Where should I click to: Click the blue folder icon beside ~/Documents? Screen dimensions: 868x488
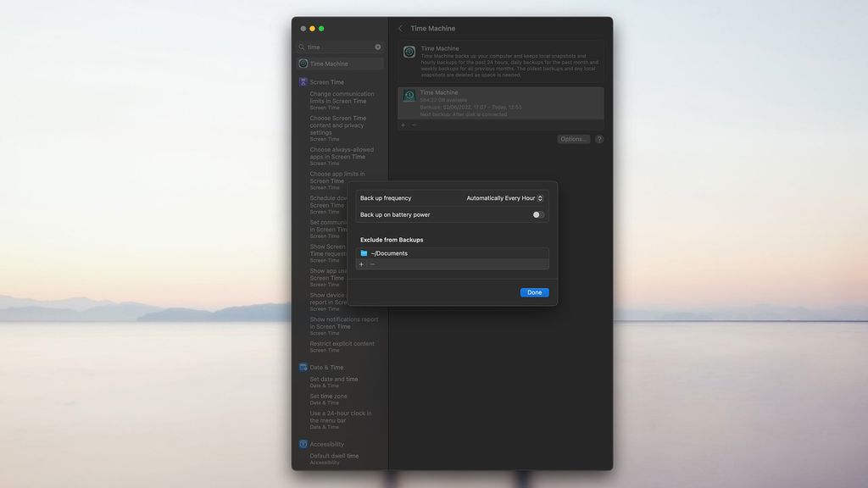coord(364,253)
